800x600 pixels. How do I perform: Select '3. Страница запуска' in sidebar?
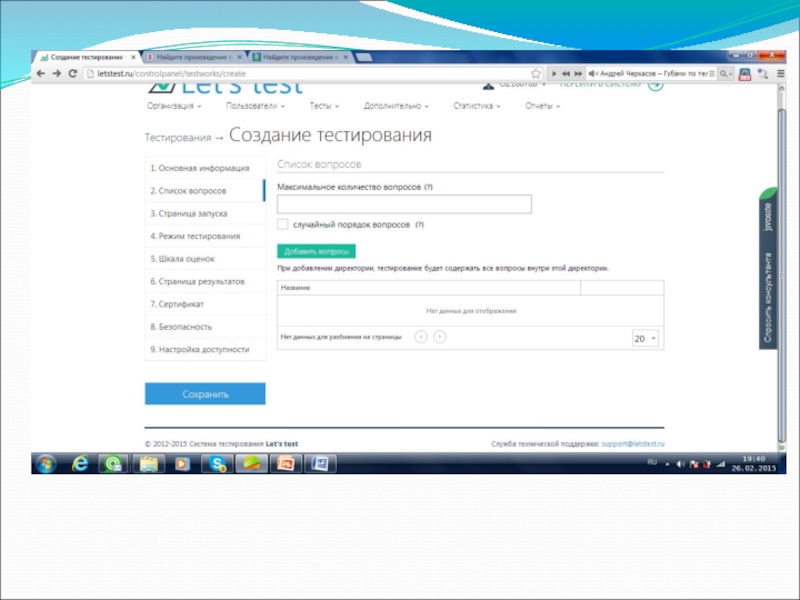pos(190,213)
